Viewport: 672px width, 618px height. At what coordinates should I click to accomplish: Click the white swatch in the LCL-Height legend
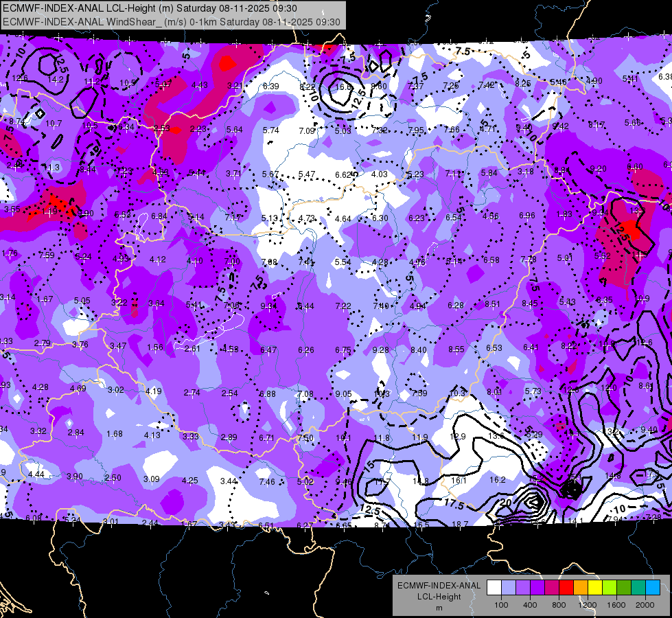tap(494, 588)
